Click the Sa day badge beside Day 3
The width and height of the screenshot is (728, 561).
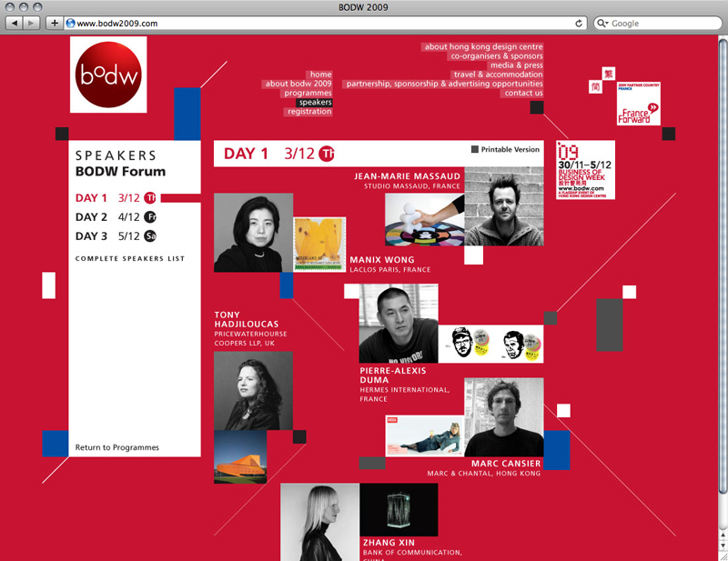[x=150, y=236]
